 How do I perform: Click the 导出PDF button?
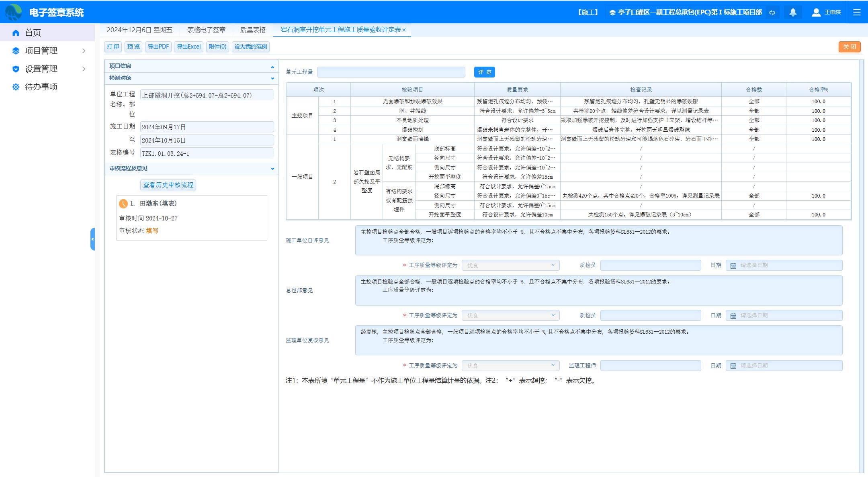tap(158, 47)
